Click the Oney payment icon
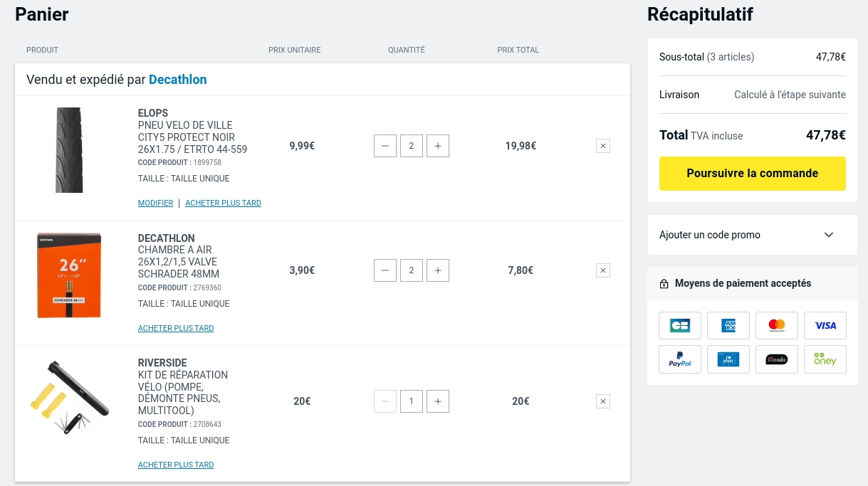 click(x=825, y=359)
